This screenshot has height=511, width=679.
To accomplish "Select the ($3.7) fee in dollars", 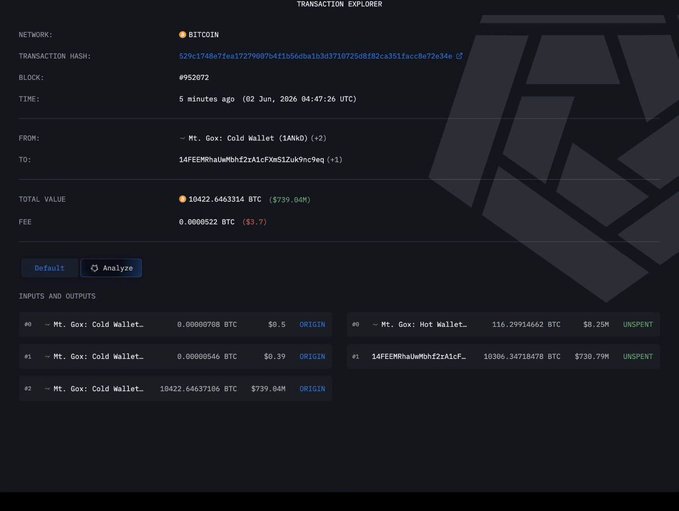I will pos(254,222).
